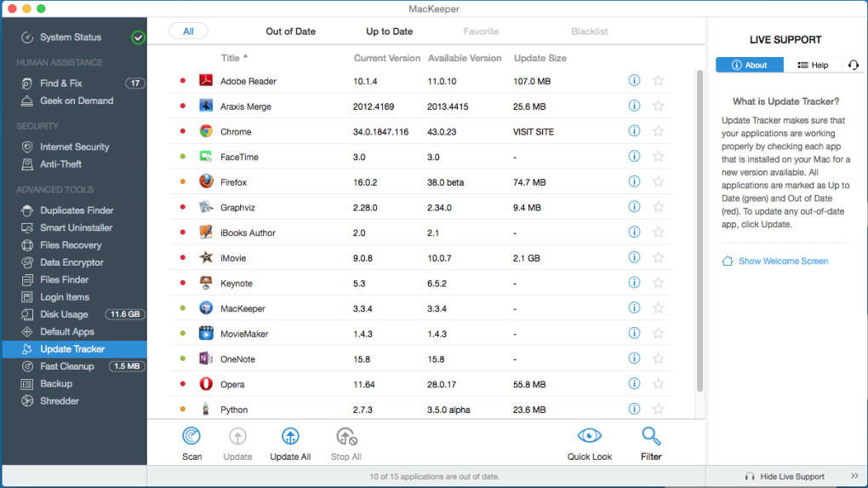Click Hide Live Support button

(x=785, y=476)
